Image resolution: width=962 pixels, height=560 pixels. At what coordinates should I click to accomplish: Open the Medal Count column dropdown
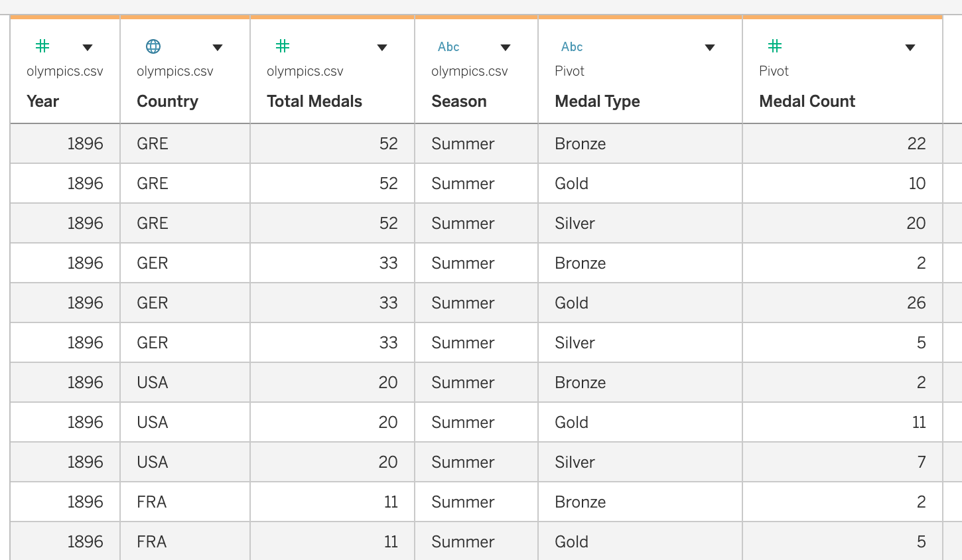(910, 47)
